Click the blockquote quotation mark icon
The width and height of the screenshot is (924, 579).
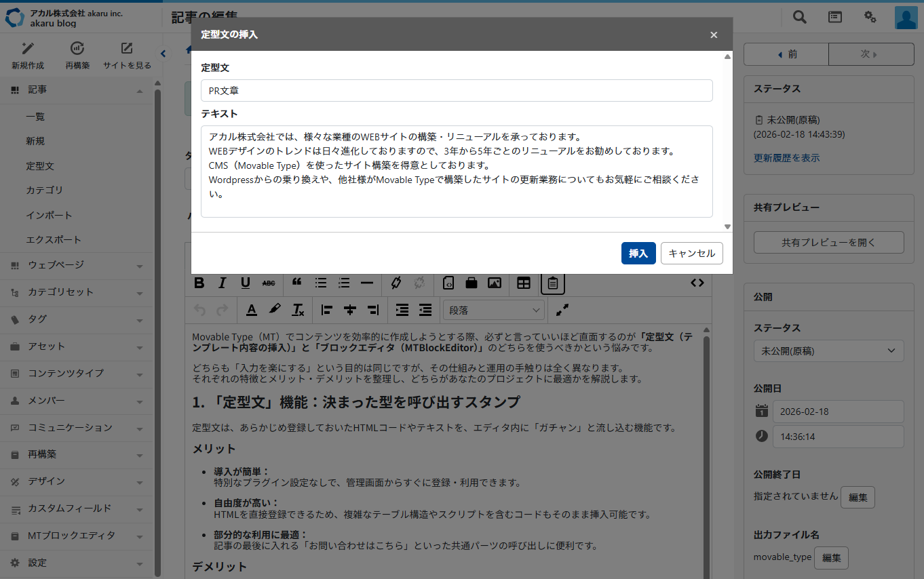(296, 283)
